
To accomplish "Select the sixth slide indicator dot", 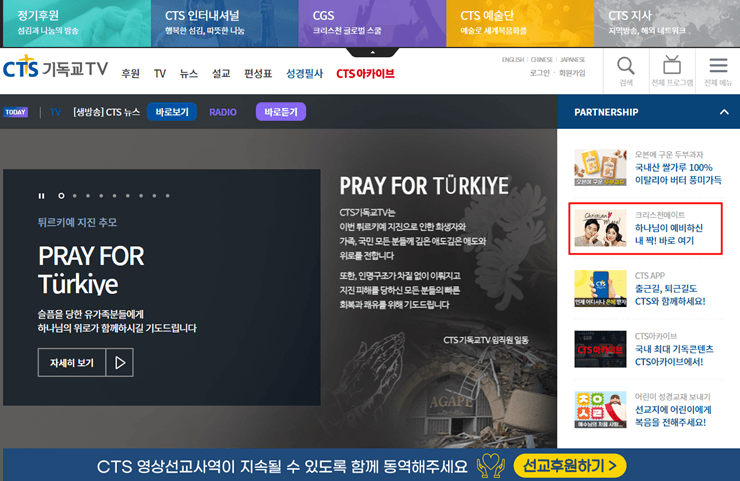I will coord(127,196).
